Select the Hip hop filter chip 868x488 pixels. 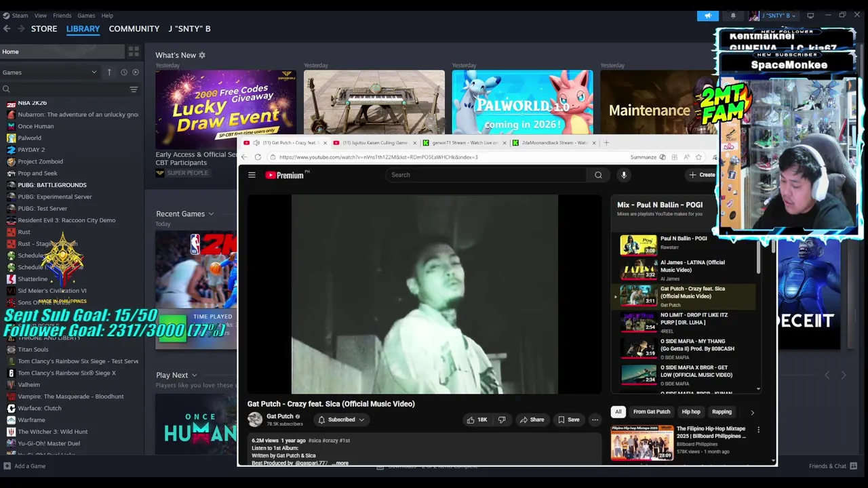point(691,412)
